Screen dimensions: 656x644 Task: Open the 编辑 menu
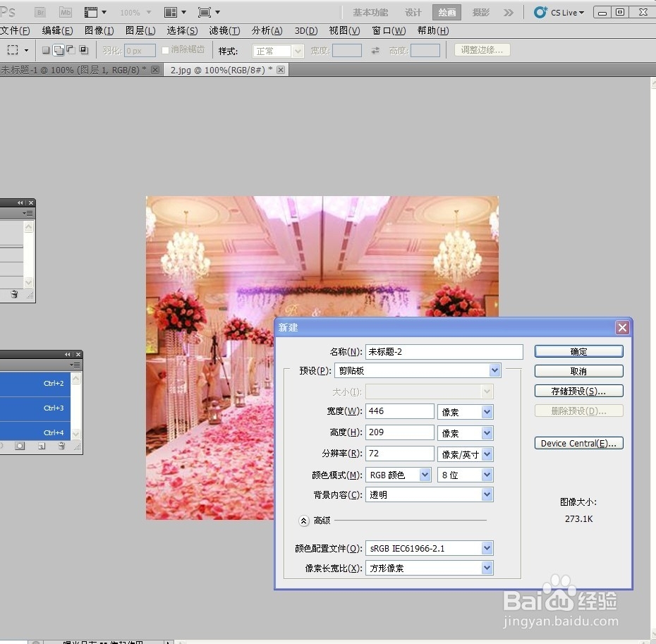57,30
